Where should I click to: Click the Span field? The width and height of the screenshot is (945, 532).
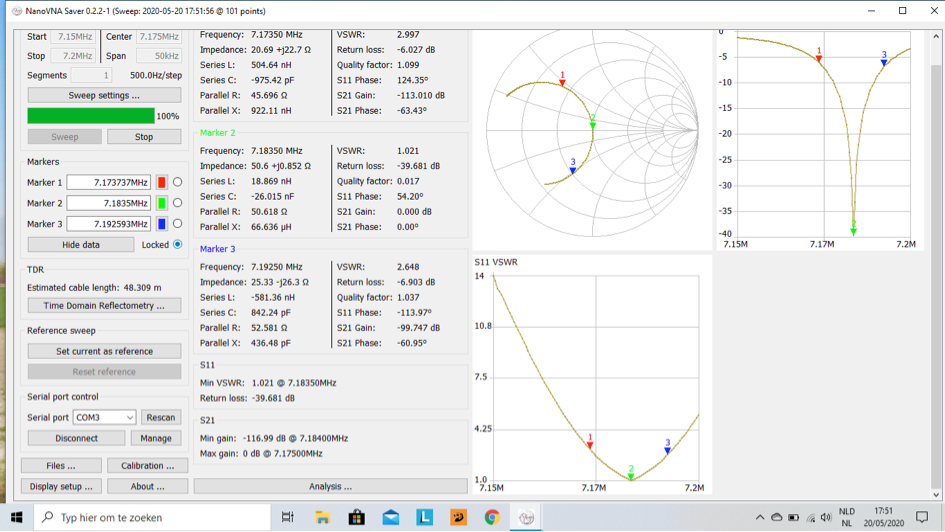159,55
